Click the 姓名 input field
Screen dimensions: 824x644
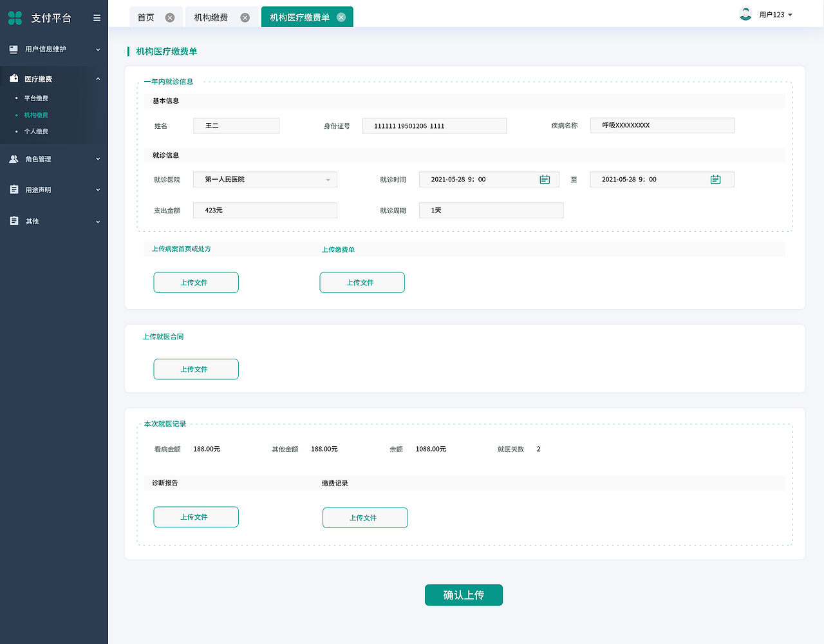click(236, 126)
